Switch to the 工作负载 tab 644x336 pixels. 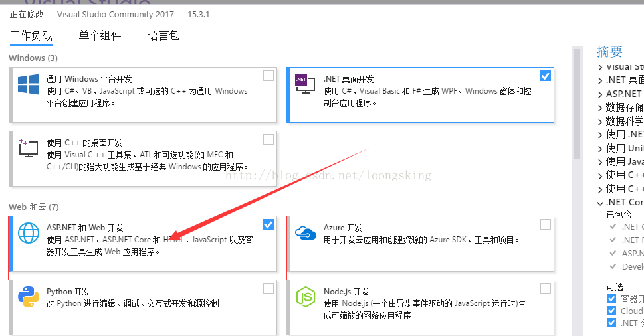pyautogui.click(x=31, y=35)
